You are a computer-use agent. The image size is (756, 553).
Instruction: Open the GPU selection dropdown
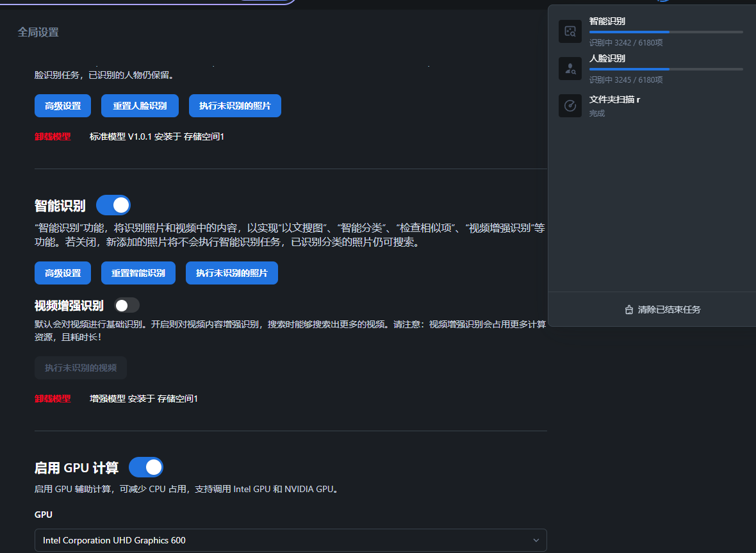pos(291,540)
